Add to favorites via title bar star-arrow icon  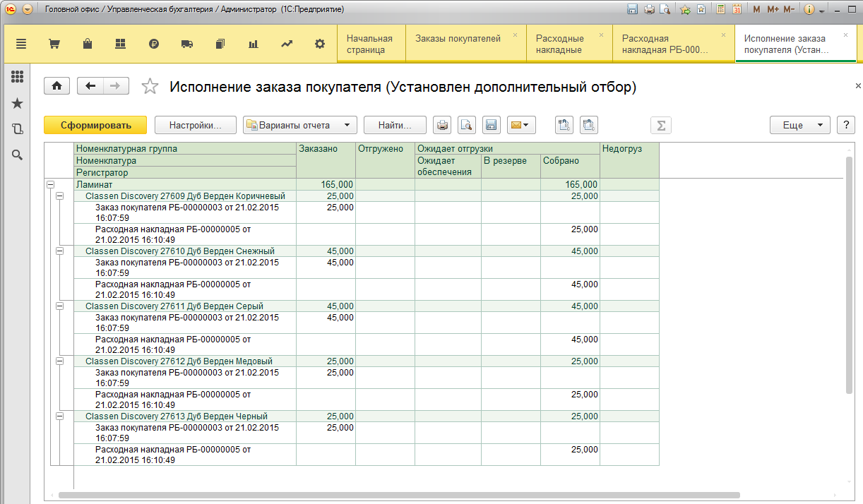tap(685, 9)
